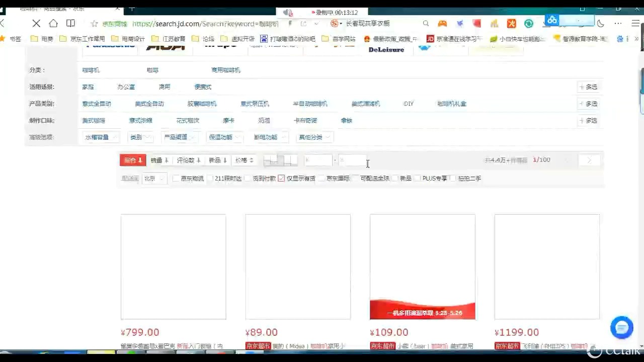The width and height of the screenshot is (644, 362).
Task: Open the 书签 bookmarks star
Action: click(x=3, y=39)
